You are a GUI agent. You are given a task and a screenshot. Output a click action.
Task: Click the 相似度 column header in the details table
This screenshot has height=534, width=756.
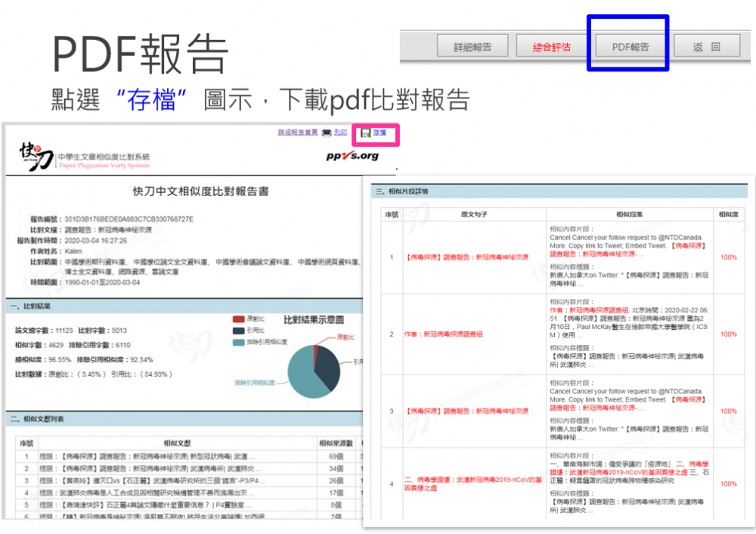tap(728, 214)
